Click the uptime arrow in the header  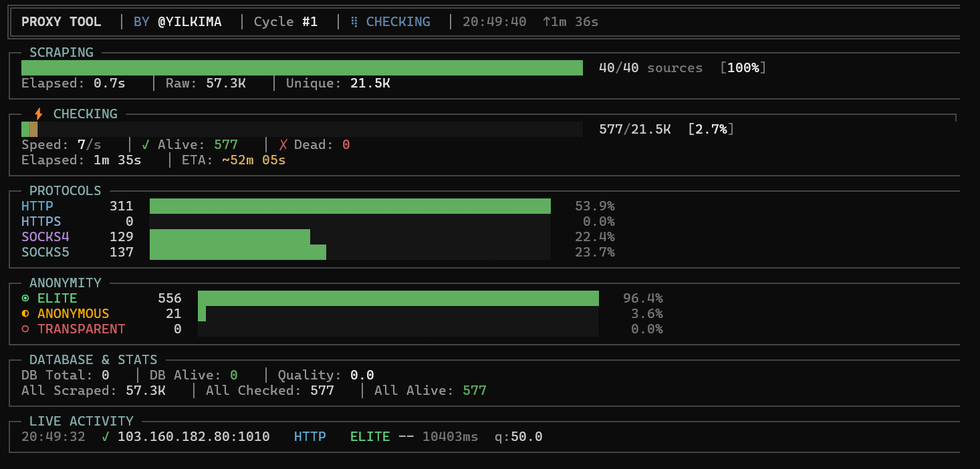[547, 22]
